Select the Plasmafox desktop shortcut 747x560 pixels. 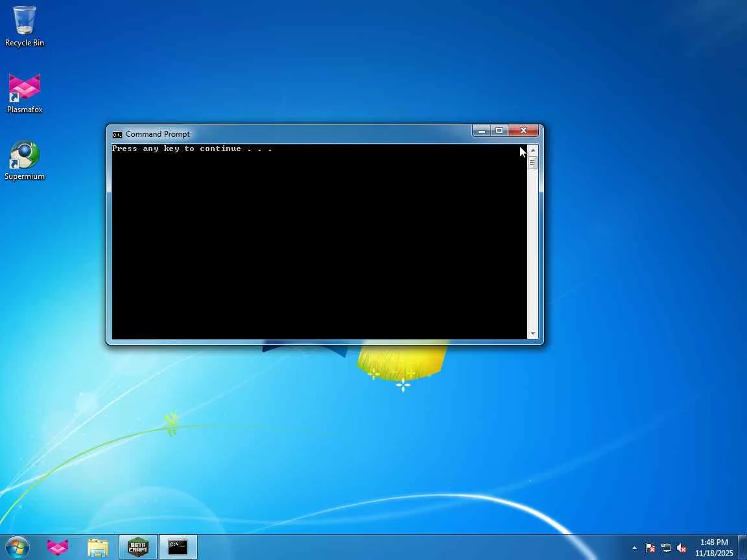24,93
